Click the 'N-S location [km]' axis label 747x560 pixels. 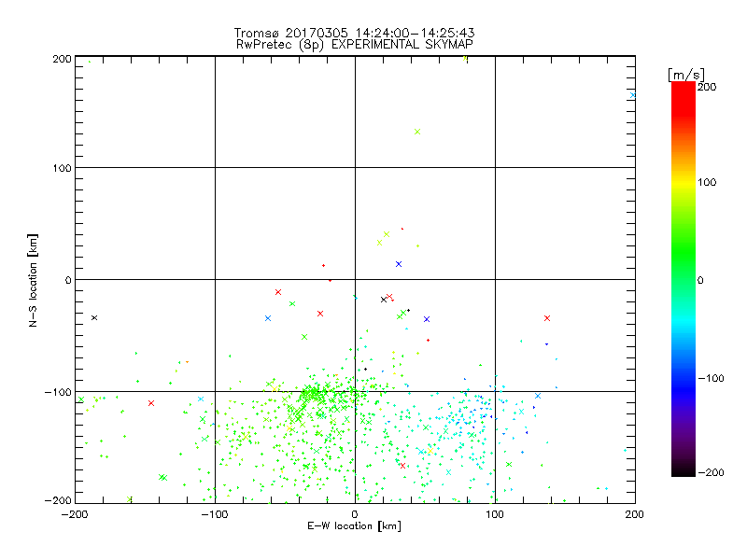click(33, 280)
